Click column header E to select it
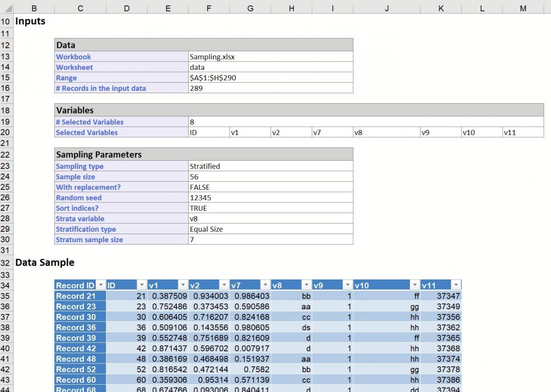The width and height of the screenshot is (551, 392). click(168, 8)
